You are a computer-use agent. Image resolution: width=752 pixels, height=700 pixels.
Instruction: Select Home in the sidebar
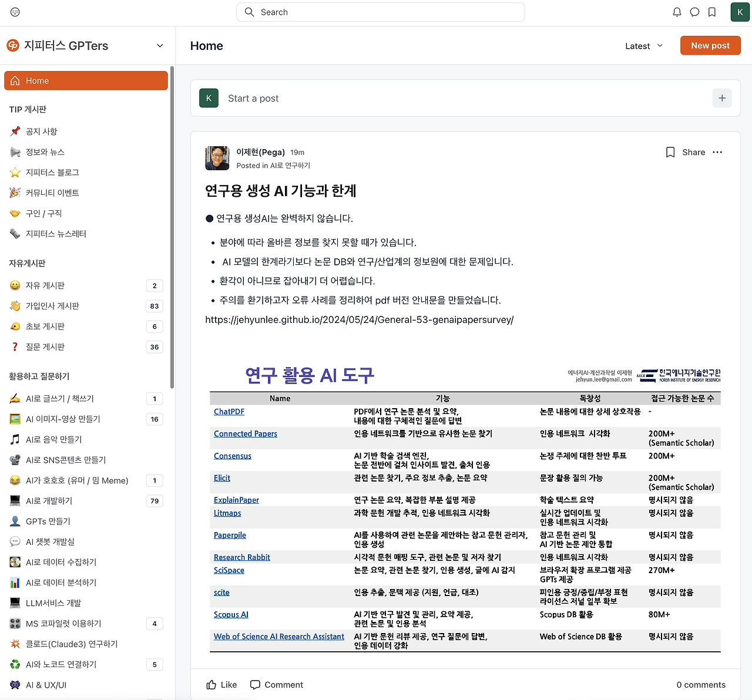pos(86,80)
